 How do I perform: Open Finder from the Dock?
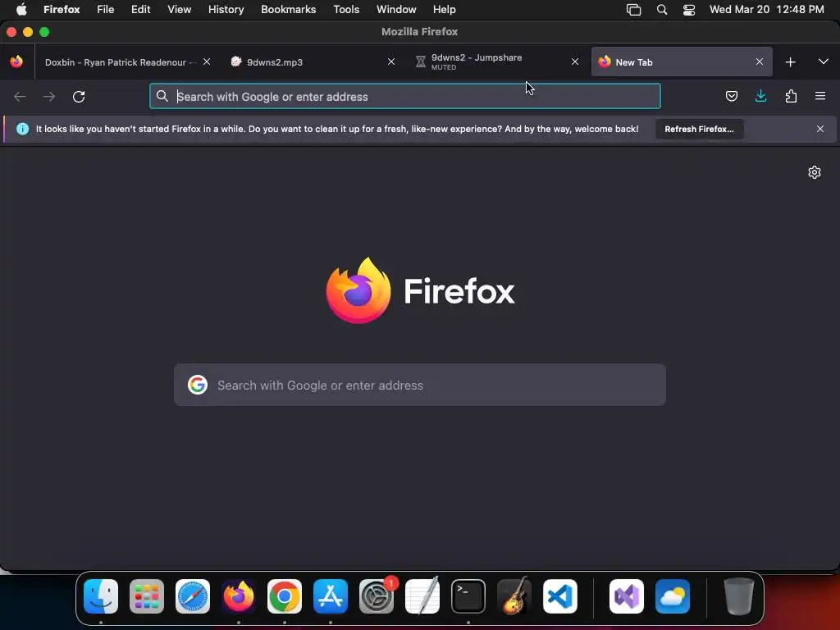[101, 596]
